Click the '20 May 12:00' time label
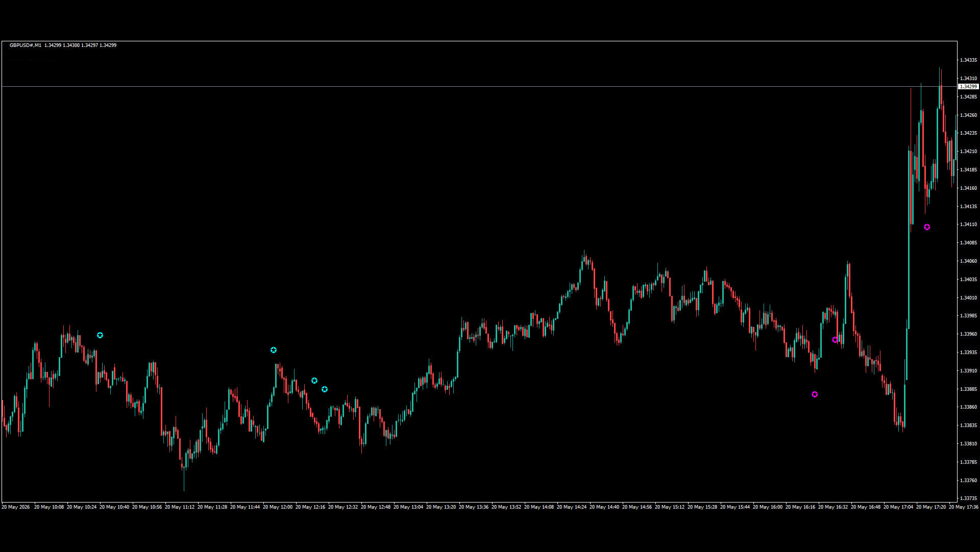 coord(278,507)
